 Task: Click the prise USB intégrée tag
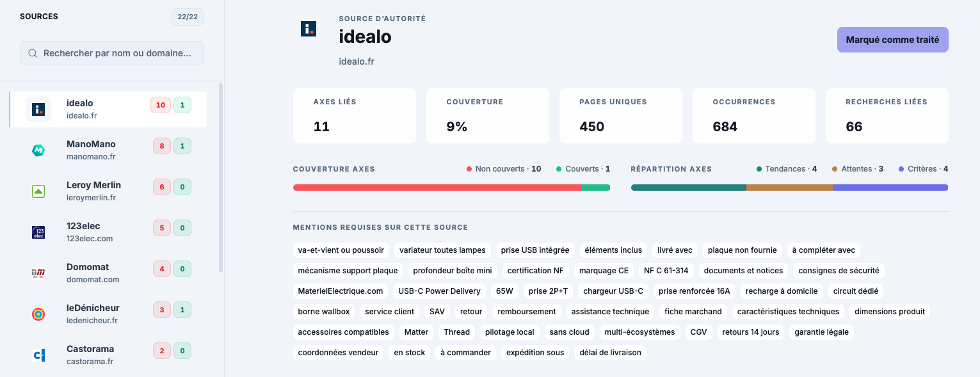(535, 250)
